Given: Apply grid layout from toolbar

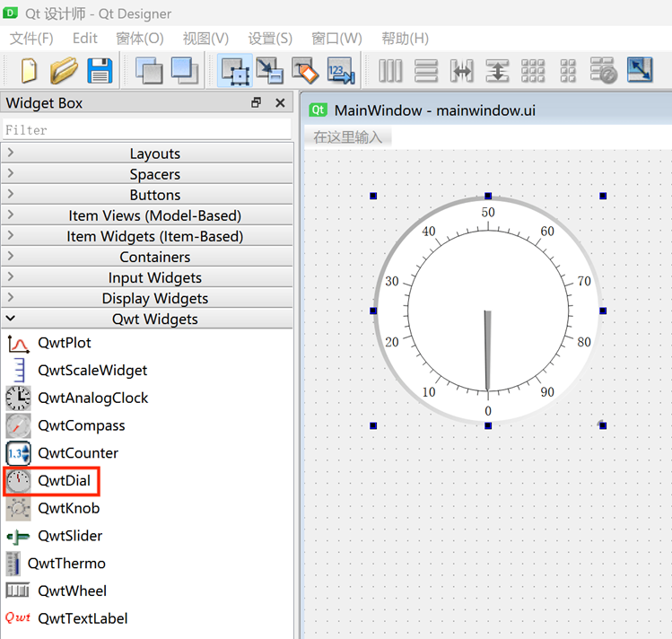Looking at the screenshot, I should pyautogui.click(x=533, y=71).
